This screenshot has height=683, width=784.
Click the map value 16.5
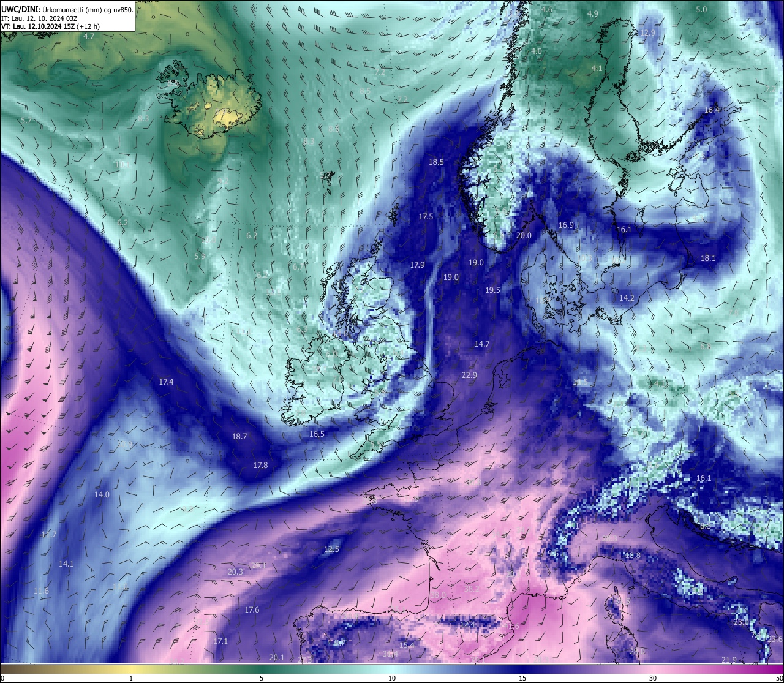[317, 434]
